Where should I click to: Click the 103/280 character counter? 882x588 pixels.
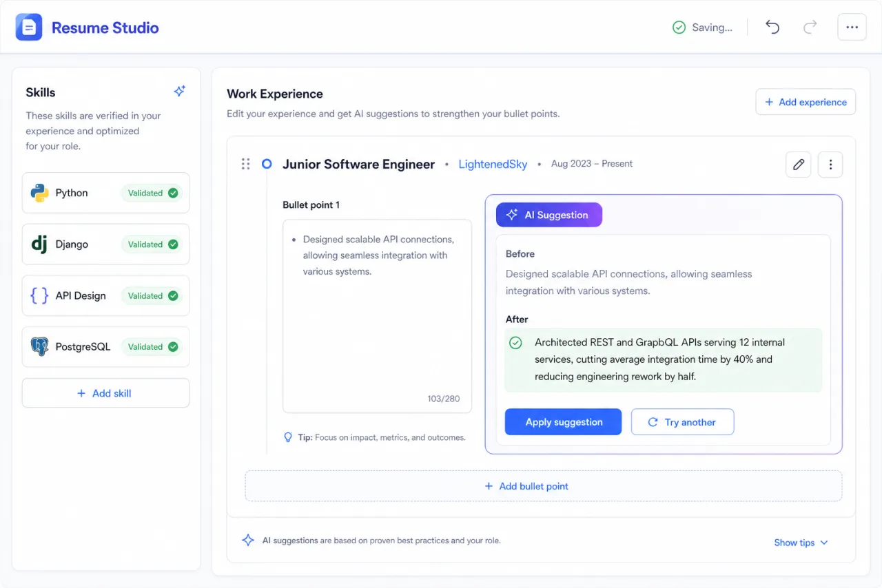pyautogui.click(x=443, y=399)
